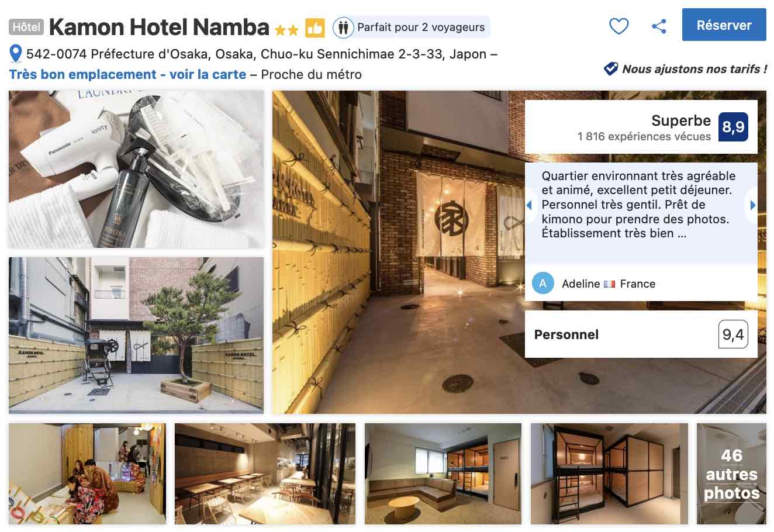This screenshot has width=774, height=532.
Task: Show previous review with left arrow
Action: 529,205
